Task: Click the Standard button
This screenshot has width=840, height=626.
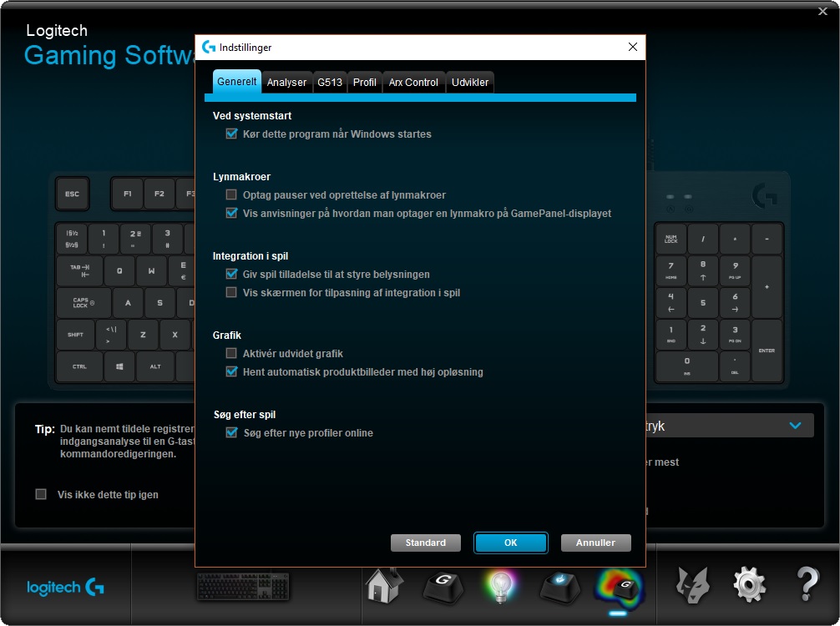Action: [x=426, y=543]
